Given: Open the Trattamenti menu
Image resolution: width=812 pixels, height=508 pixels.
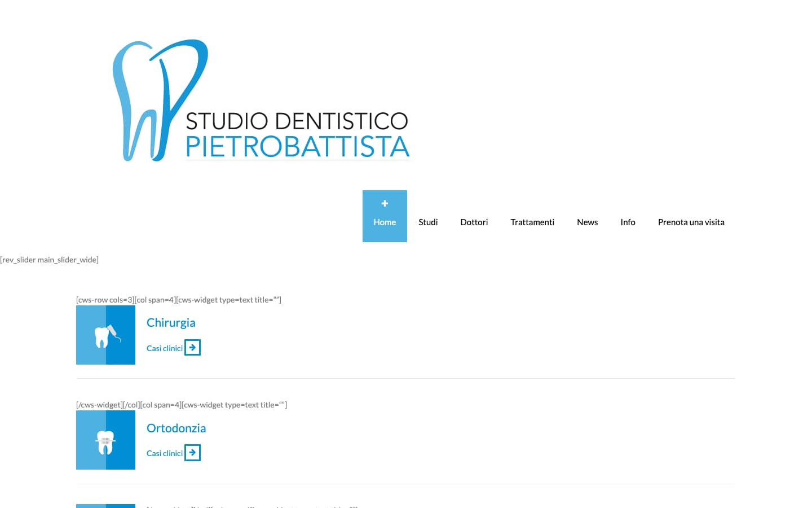Looking at the screenshot, I should pyautogui.click(x=532, y=222).
